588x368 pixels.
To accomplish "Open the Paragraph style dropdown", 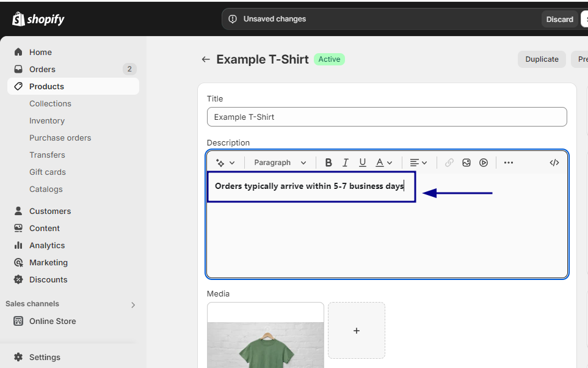I will (x=279, y=162).
